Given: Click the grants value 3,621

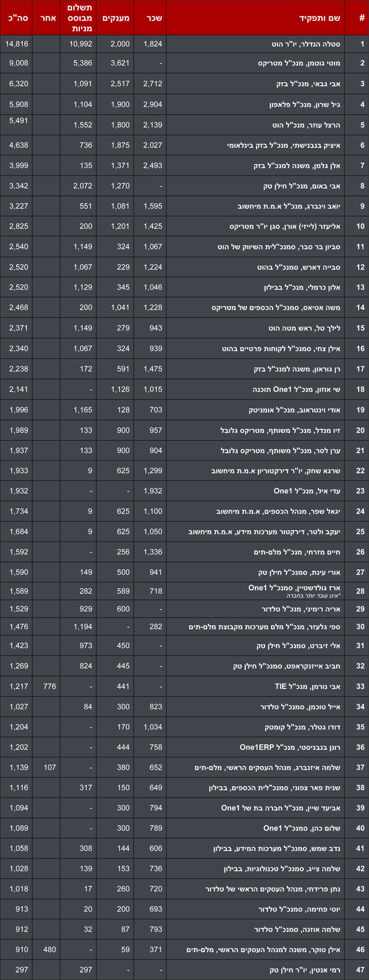Looking at the screenshot, I should point(120,64).
